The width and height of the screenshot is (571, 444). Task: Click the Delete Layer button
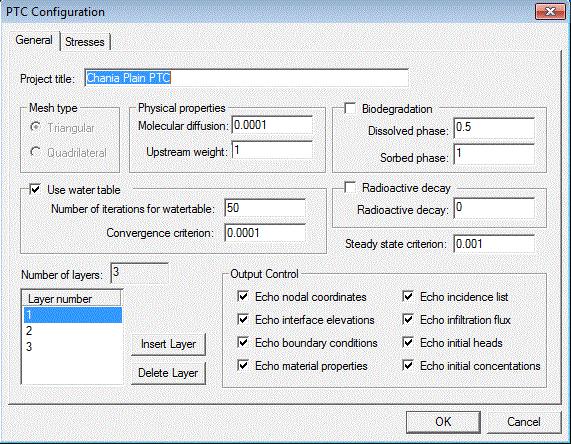click(x=169, y=373)
